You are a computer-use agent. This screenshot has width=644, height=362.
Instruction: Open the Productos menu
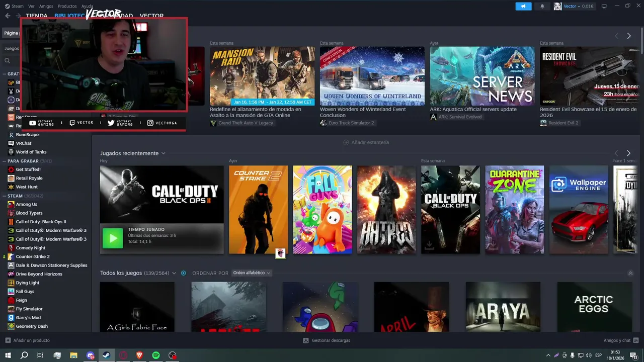(x=67, y=6)
